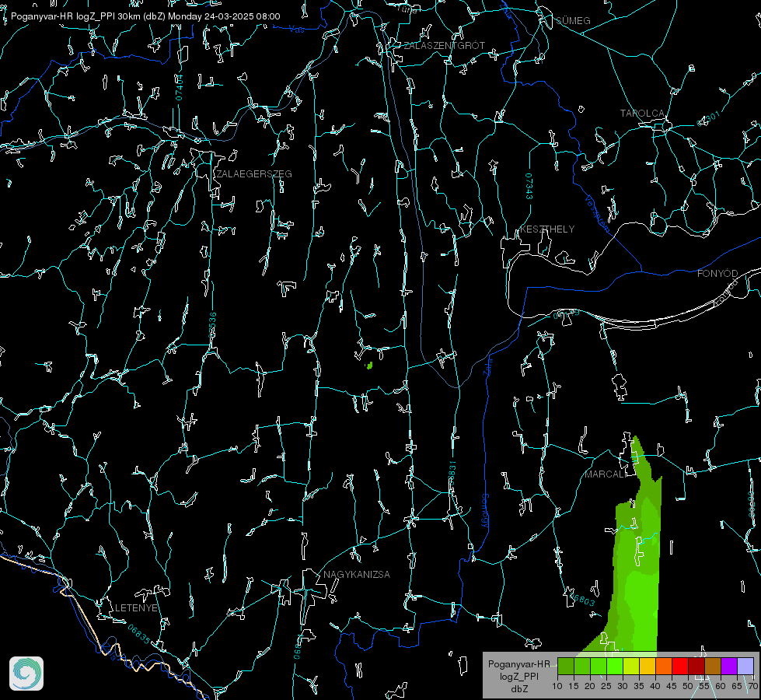The height and width of the screenshot is (700, 761).
Task: Click the legend scale value 70
Action: 753,686
